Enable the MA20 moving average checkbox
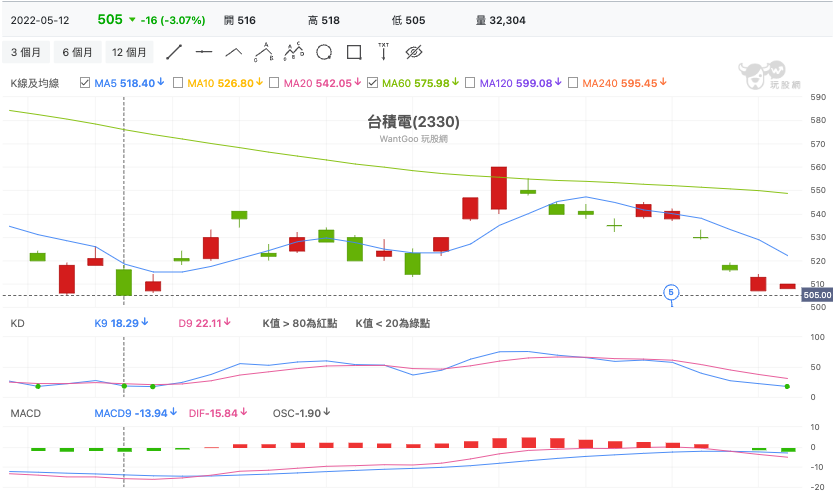 tap(274, 83)
